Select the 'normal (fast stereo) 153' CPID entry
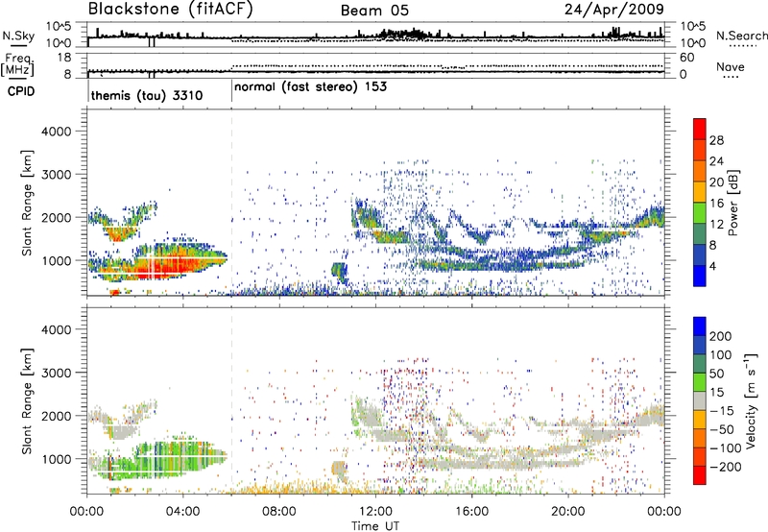Screen dimensions: 768x532 (x=310, y=86)
